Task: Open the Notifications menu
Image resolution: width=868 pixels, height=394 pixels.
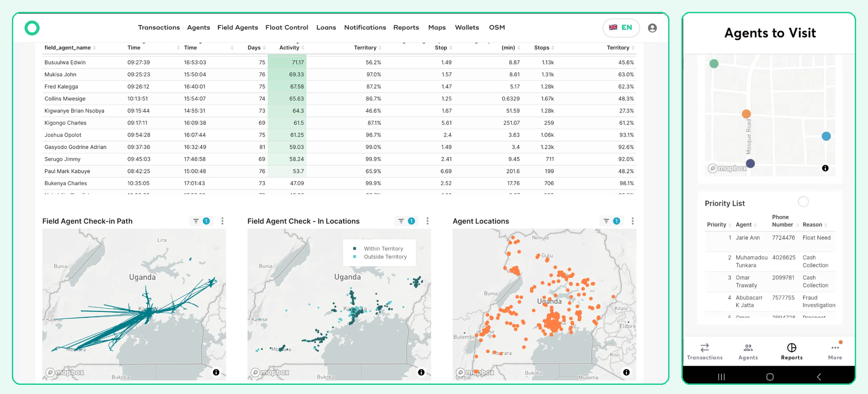Action: point(365,27)
